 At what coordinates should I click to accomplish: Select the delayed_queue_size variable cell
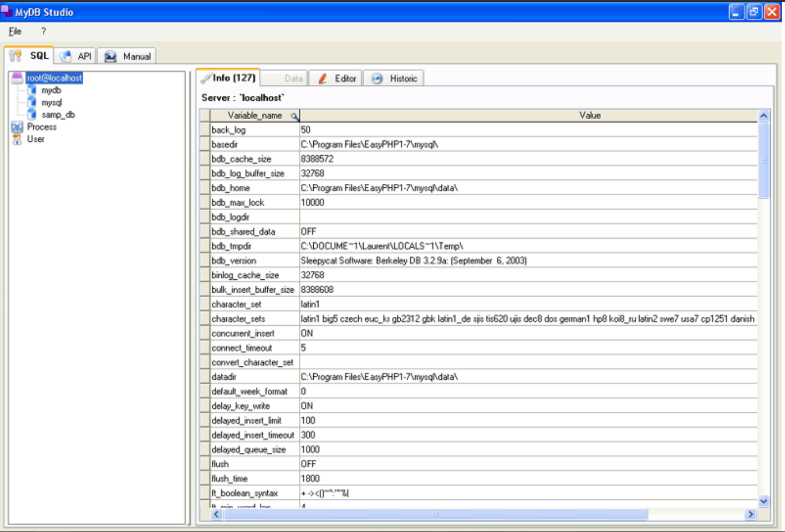coord(255,450)
